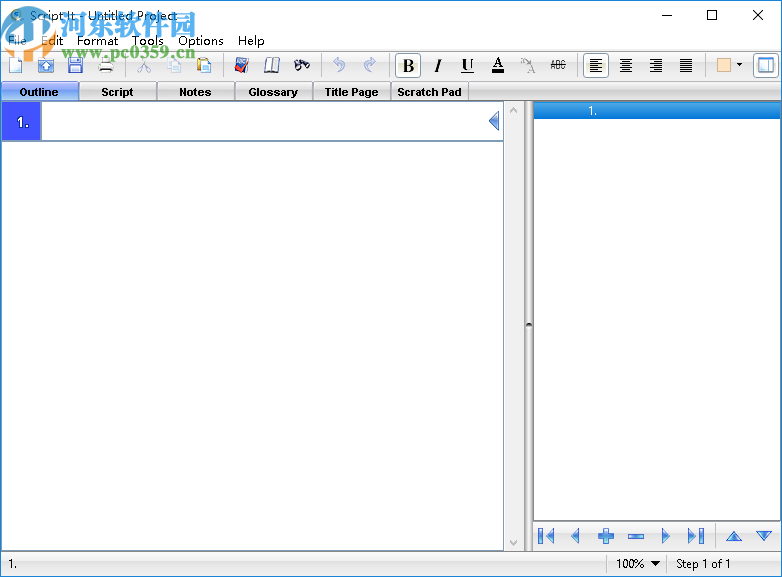Open the thesaurus open-book icon
This screenshot has height=577, width=782.
tap(272, 65)
